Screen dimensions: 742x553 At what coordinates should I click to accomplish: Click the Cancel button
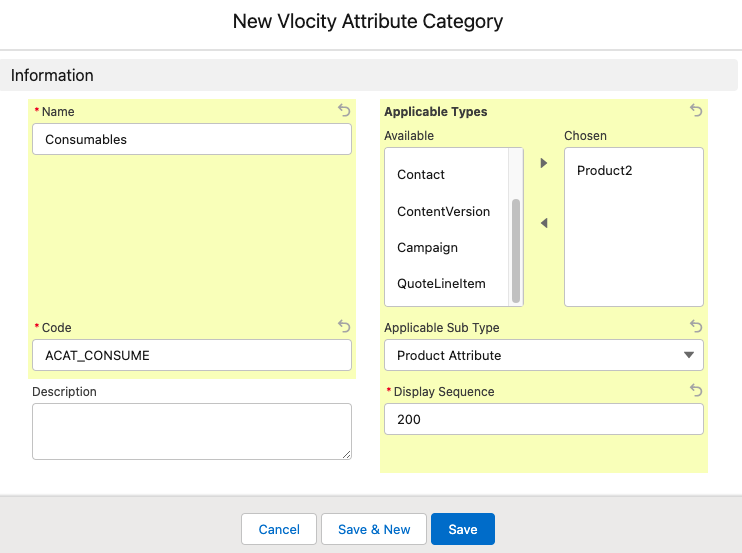tap(279, 529)
